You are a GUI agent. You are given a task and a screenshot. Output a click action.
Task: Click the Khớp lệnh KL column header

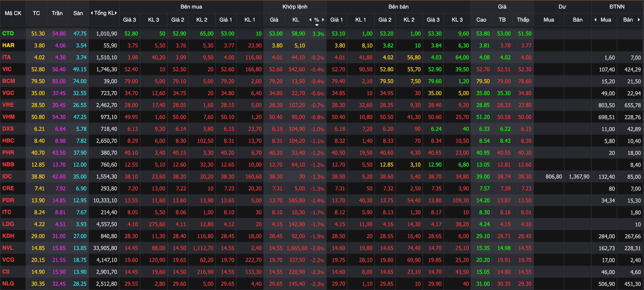[296, 20]
